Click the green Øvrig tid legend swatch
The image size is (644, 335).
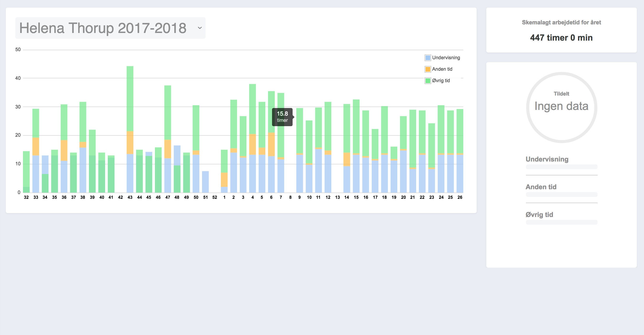[x=428, y=81]
